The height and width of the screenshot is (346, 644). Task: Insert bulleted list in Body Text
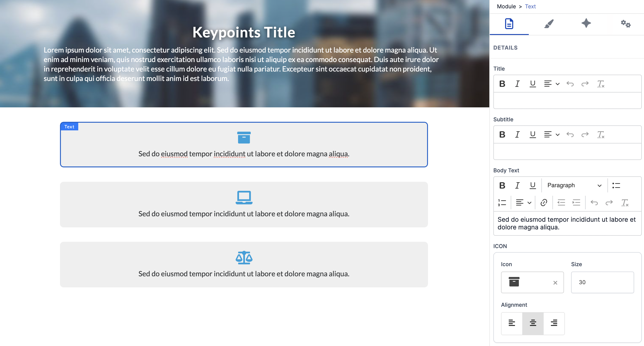click(x=616, y=185)
